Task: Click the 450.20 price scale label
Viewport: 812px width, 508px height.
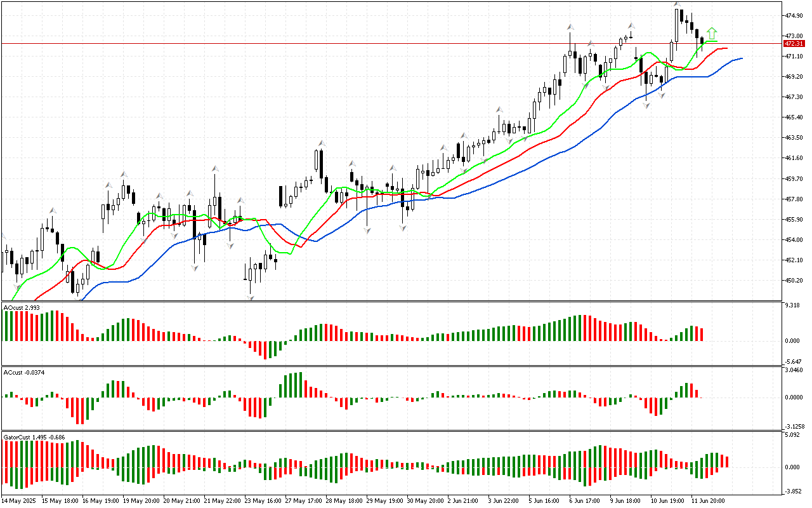Action: [x=794, y=280]
